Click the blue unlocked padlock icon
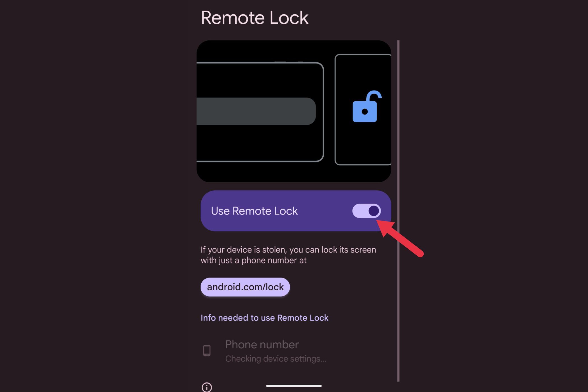 (x=366, y=107)
